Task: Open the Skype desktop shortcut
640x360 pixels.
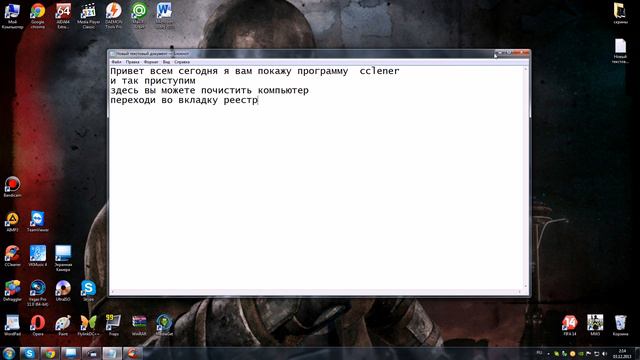Action: pyautogui.click(x=88, y=291)
